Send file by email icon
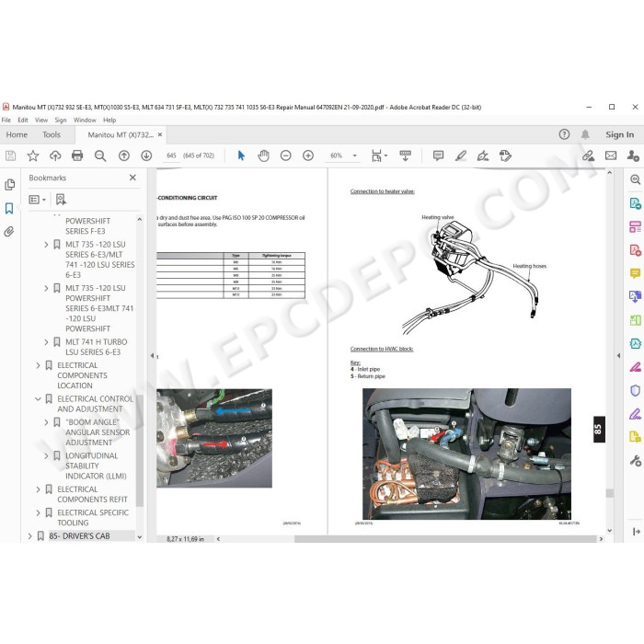 611,155
